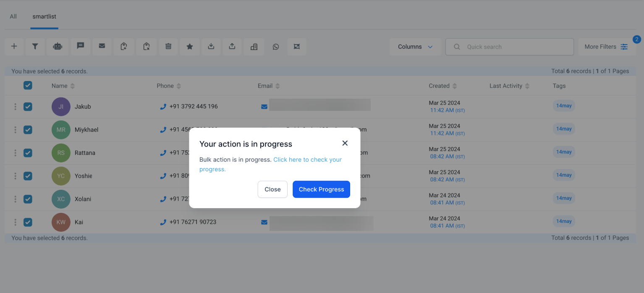The width and height of the screenshot is (644, 293).
Task: Uncheck the checkbox for Rattana
Action: pyautogui.click(x=28, y=153)
